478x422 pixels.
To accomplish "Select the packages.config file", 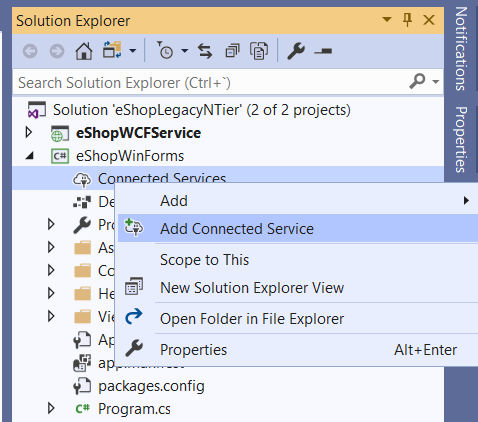I will pyautogui.click(x=151, y=386).
